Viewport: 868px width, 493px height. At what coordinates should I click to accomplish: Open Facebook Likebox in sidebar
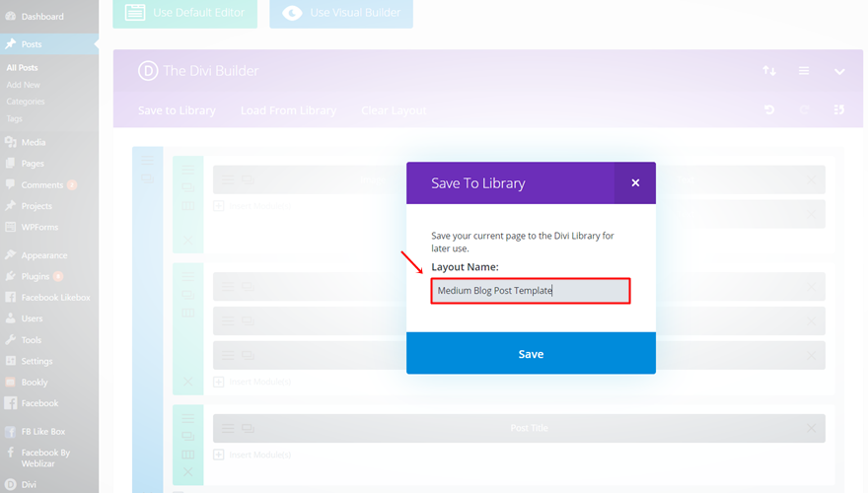55,297
